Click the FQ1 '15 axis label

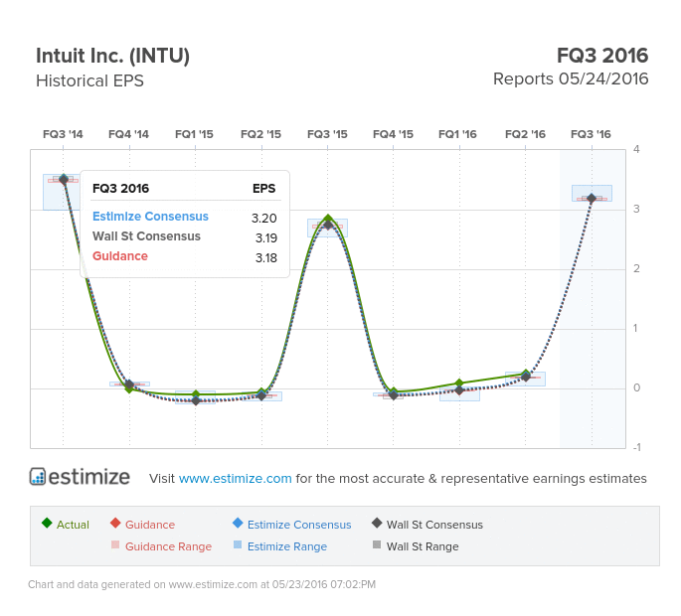click(x=194, y=134)
